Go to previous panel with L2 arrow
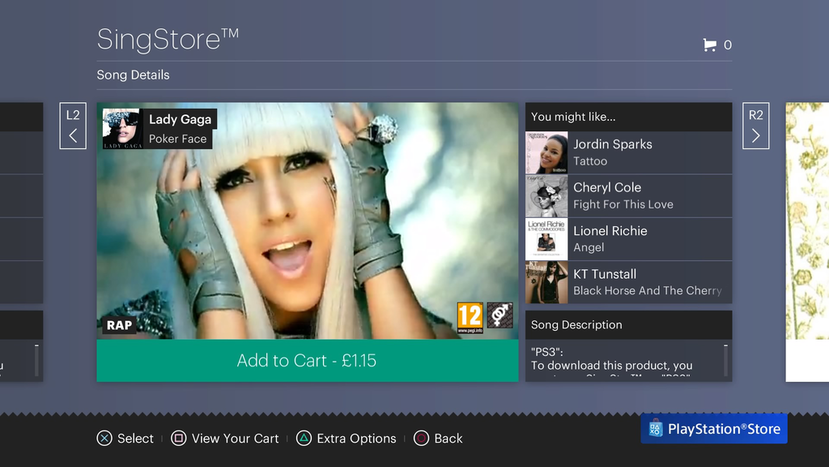This screenshot has width=829, height=467. point(73,126)
